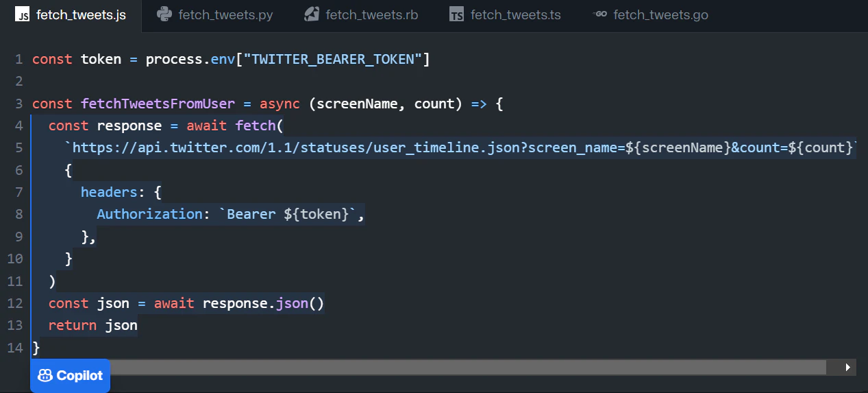Click the fetch( call on line 4

coord(259,126)
